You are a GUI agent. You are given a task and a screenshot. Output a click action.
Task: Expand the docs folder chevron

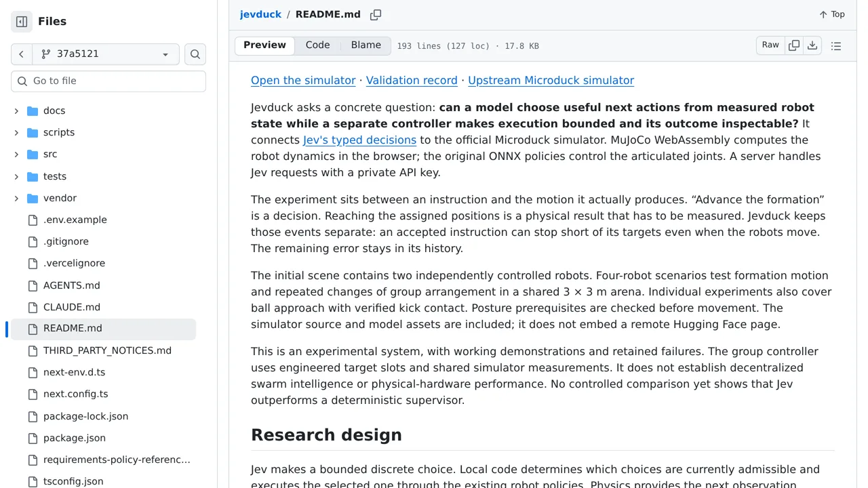pyautogui.click(x=16, y=111)
